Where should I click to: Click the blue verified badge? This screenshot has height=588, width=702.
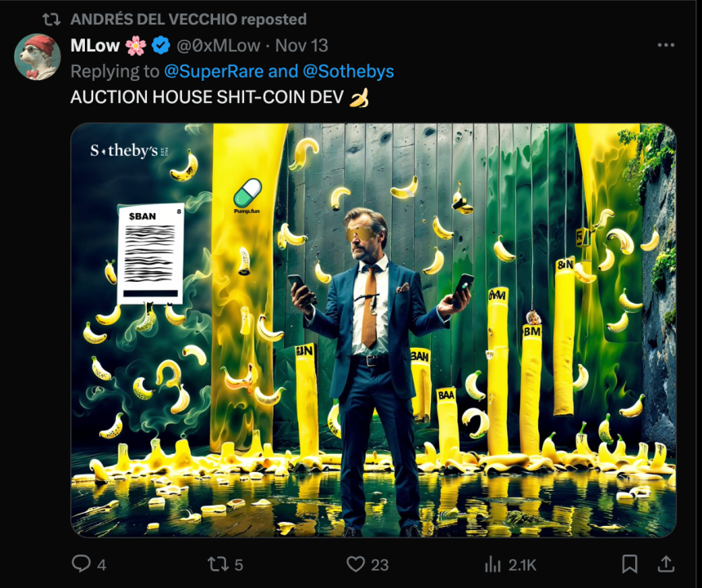pos(161,45)
